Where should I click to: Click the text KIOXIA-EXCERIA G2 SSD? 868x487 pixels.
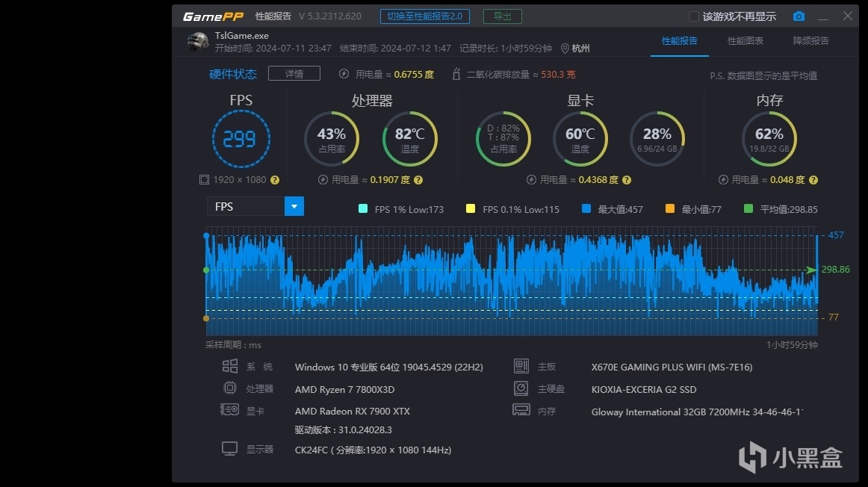[x=644, y=390]
